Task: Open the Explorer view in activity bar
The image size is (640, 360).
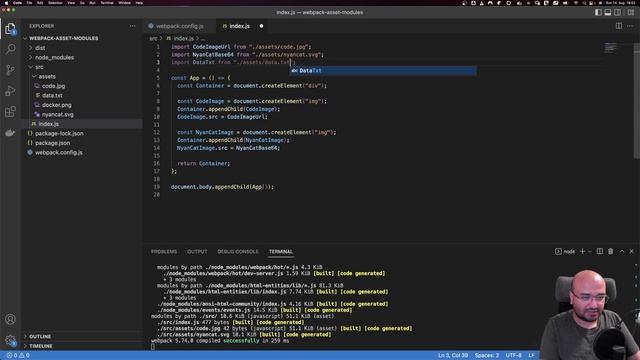Action: [10, 29]
